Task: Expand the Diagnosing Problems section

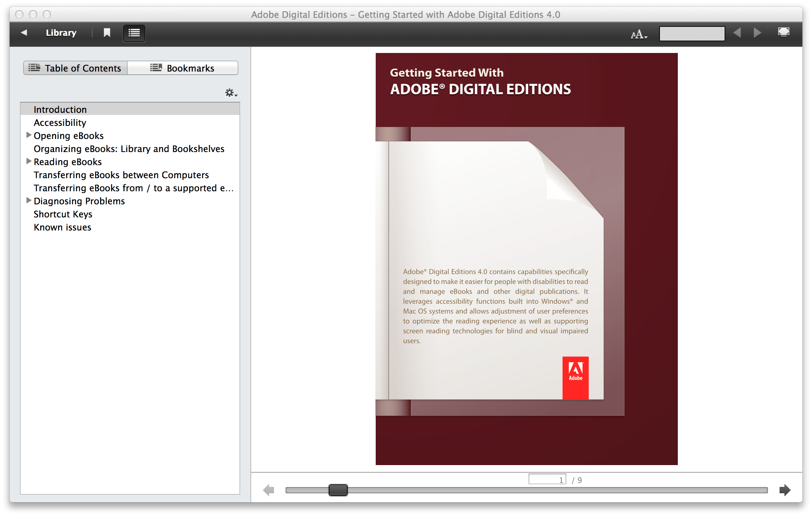Action: pyautogui.click(x=29, y=200)
